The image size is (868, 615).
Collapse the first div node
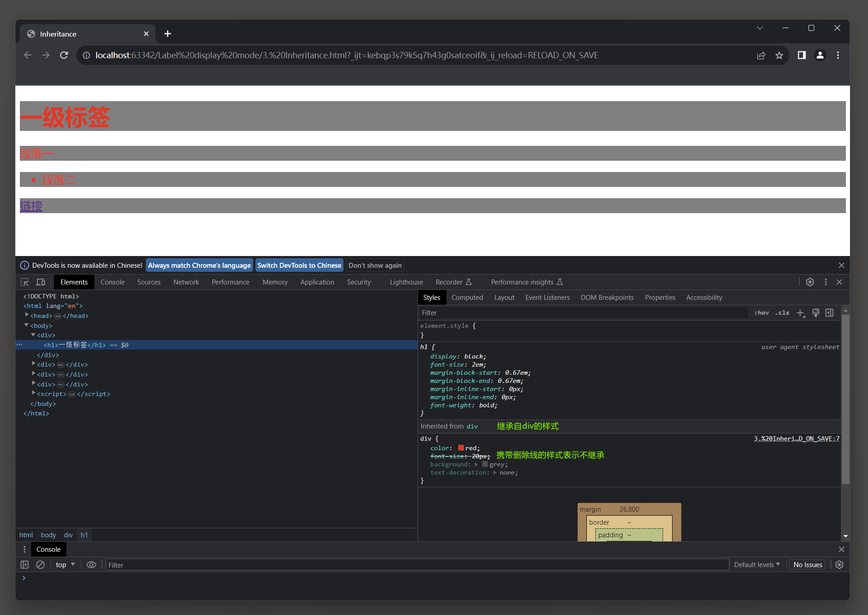coord(33,335)
